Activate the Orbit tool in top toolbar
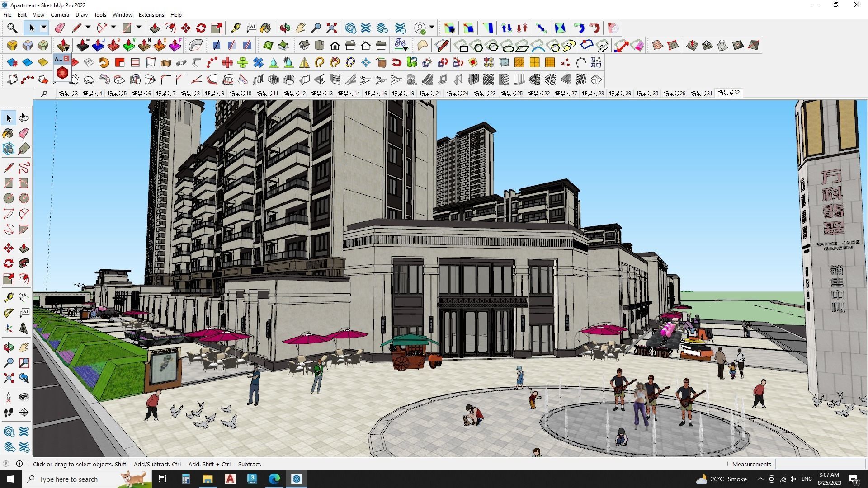Screen dimensions: 868x488 [x=285, y=28]
